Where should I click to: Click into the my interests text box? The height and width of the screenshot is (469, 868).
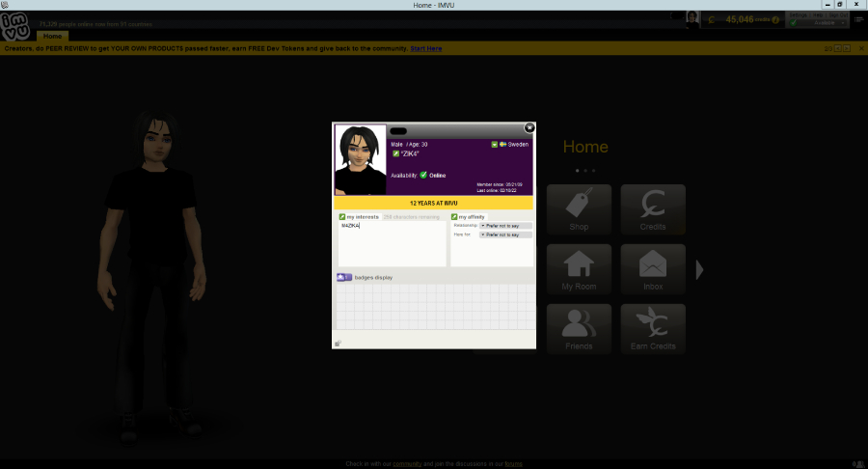[x=392, y=243]
